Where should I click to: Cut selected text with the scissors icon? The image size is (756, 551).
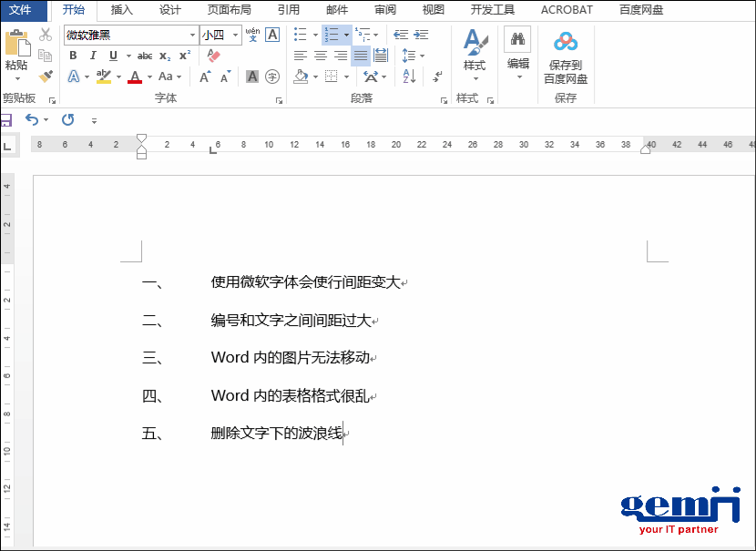[x=45, y=35]
